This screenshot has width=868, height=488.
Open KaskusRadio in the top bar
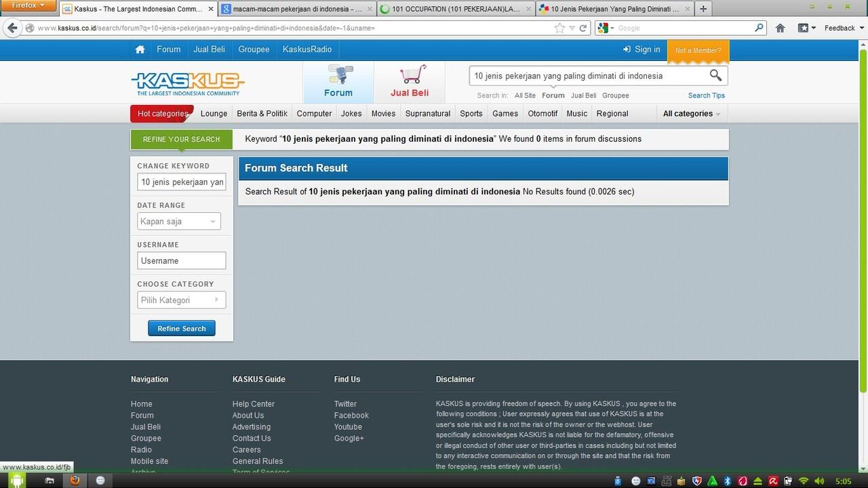click(x=307, y=49)
